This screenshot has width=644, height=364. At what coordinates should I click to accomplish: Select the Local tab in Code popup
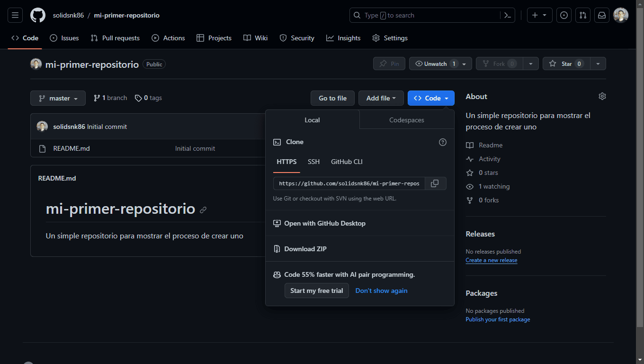pyautogui.click(x=312, y=120)
